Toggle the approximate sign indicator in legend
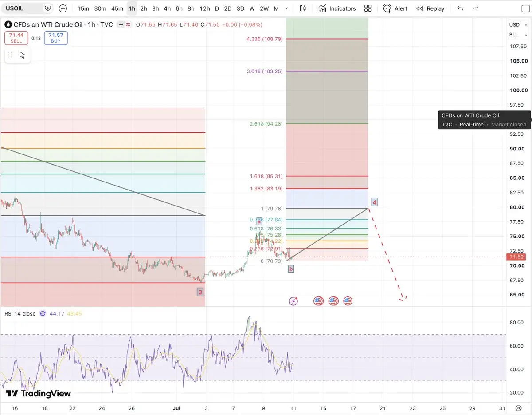 click(x=129, y=25)
